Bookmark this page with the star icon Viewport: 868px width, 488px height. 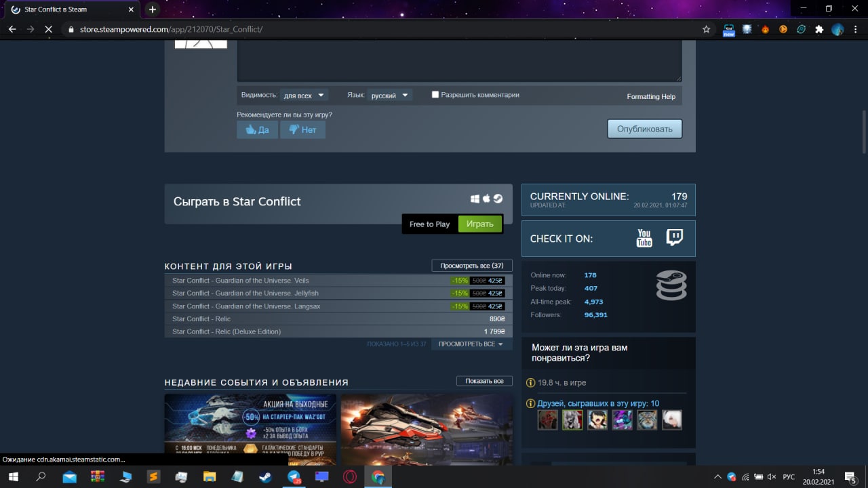pos(706,29)
